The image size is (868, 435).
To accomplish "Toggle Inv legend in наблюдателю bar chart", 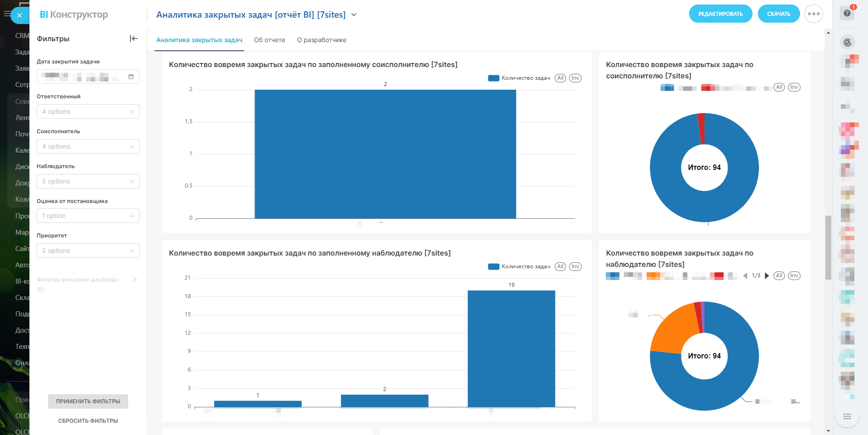I will pyautogui.click(x=575, y=266).
